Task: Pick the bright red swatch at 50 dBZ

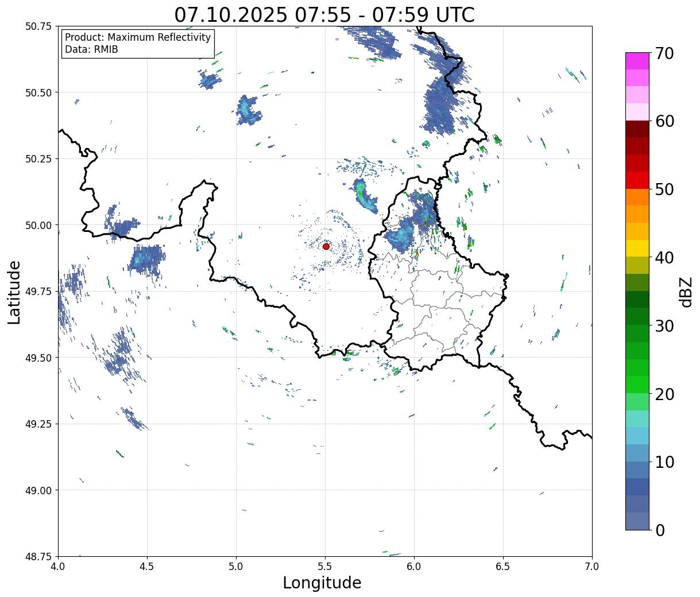Action: pos(637,180)
